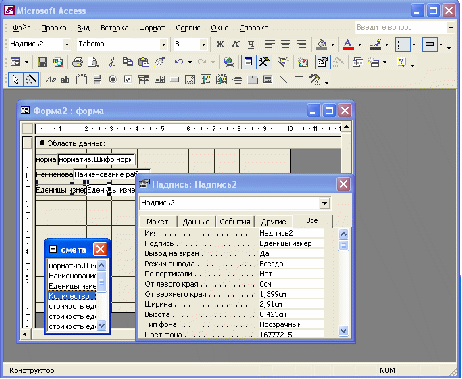This screenshot has height=379, width=462.
Task: Select the List Box toolbox control
Action: click(x=160, y=80)
